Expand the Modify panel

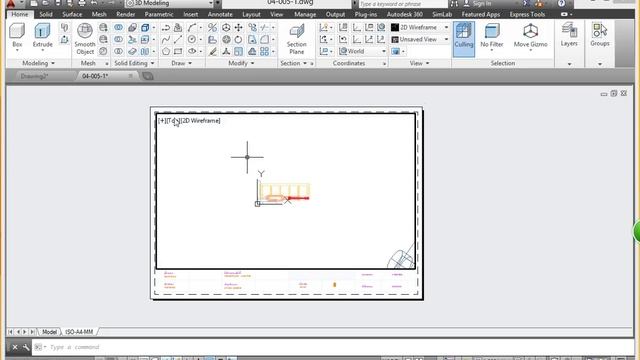pos(241,63)
